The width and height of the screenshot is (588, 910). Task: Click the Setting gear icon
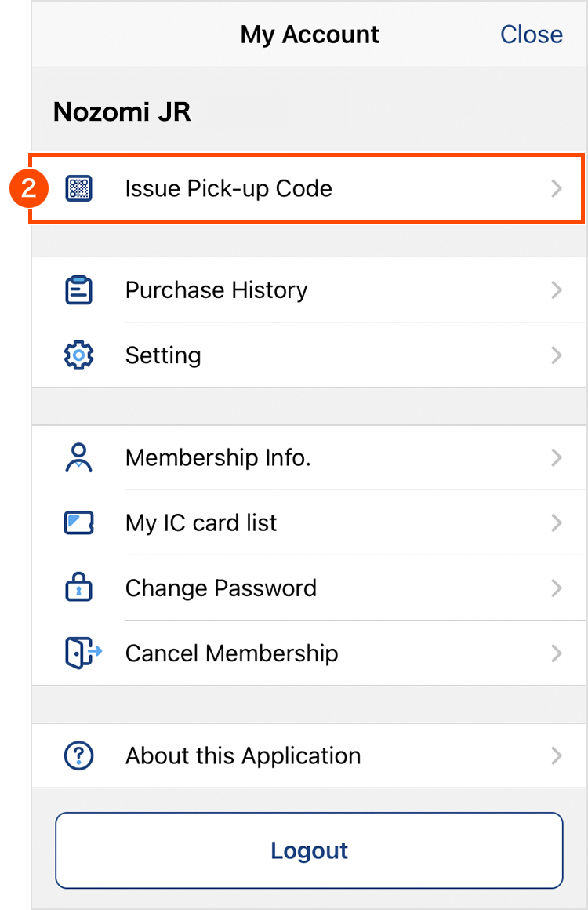click(78, 355)
